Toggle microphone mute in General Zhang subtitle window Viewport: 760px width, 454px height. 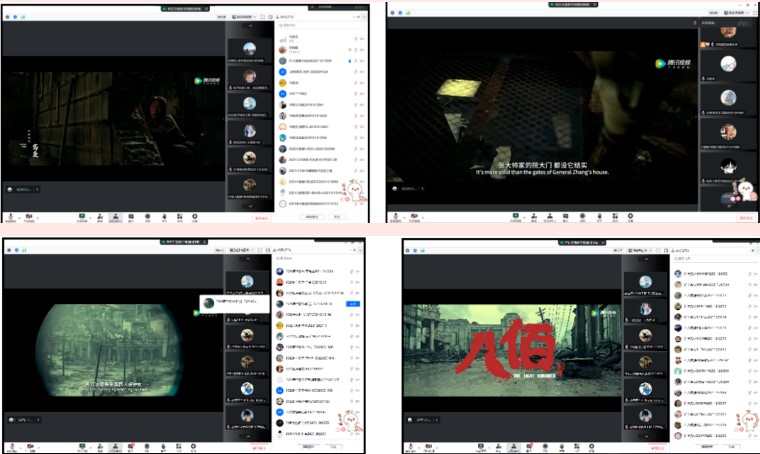[x=396, y=217]
